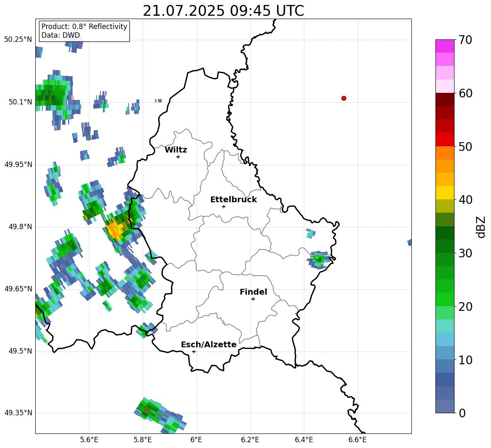This screenshot has width=491, height=448.
Task: Click the 49.35°N latitude tick label
Action: [x=18, y=413]
